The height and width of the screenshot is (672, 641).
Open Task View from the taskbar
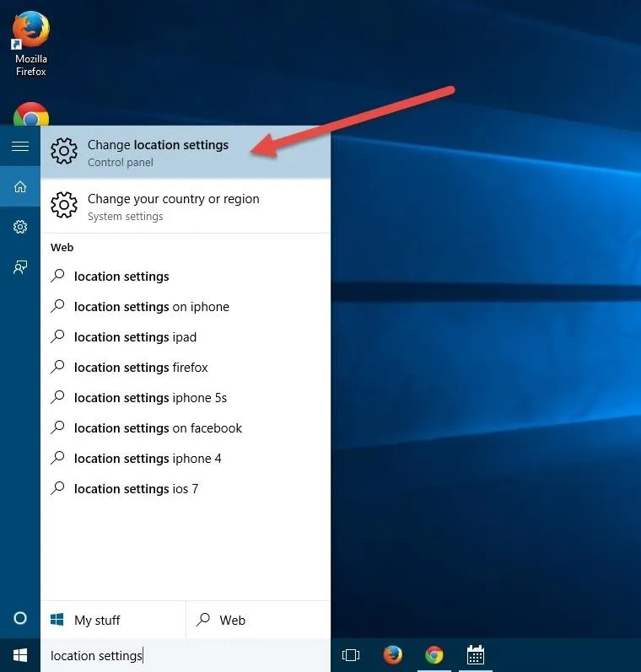tap(351, 655)
